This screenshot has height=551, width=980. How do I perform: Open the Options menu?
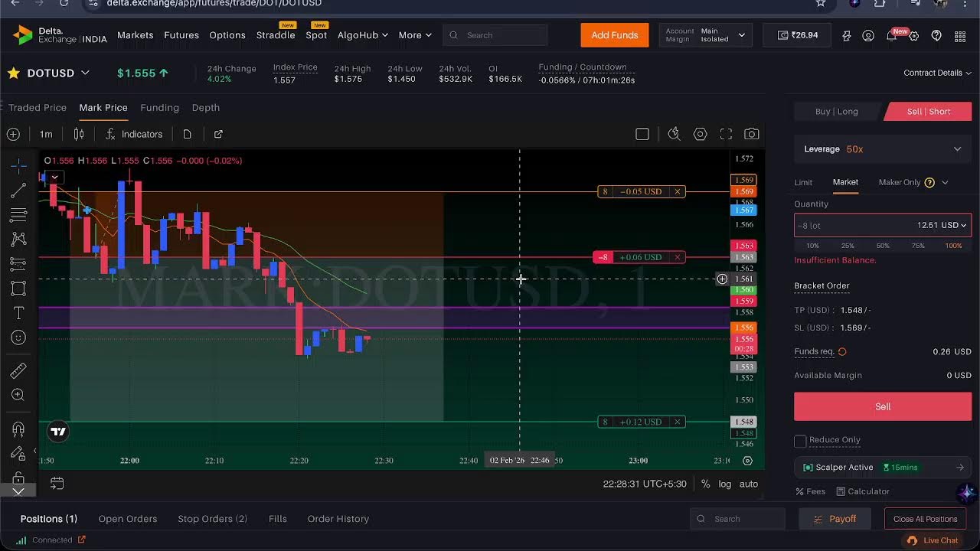click(227, 35)
